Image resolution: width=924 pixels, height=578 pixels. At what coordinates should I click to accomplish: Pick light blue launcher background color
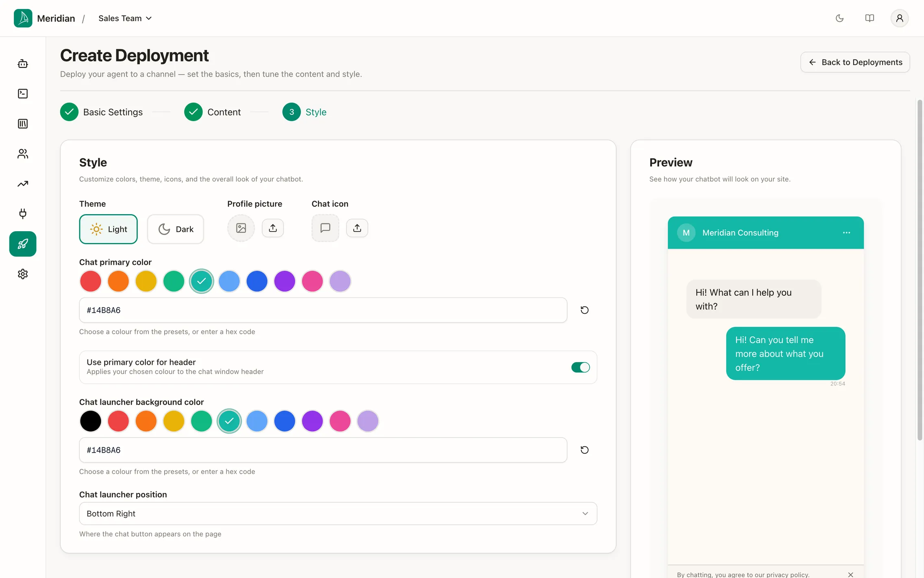click(x=257, y=421)
